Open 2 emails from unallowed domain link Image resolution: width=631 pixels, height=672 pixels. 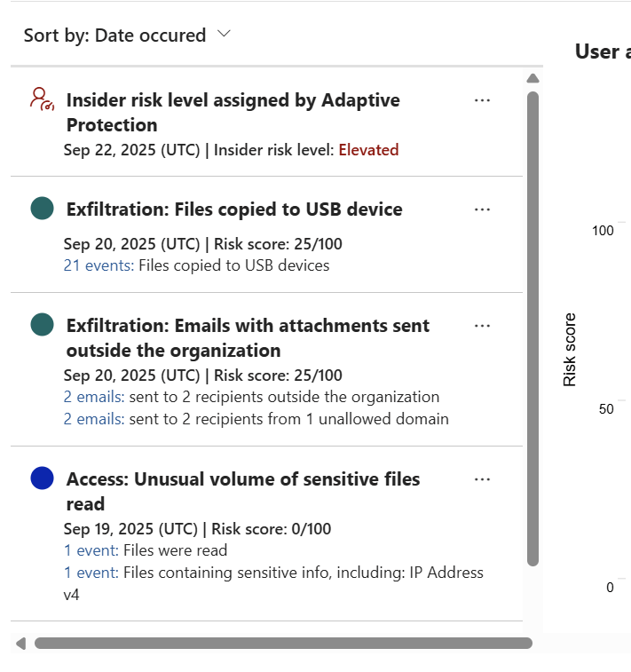(x=94, y=419)
